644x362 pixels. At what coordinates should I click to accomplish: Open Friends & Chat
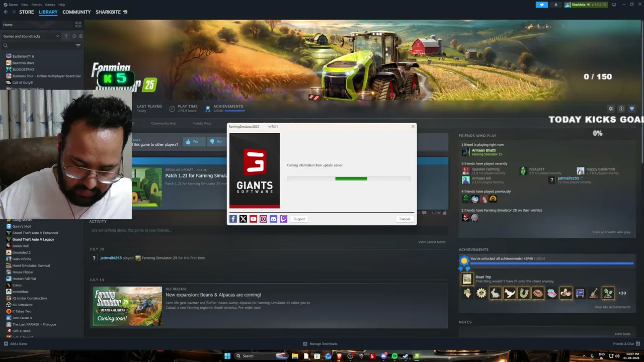626,344
